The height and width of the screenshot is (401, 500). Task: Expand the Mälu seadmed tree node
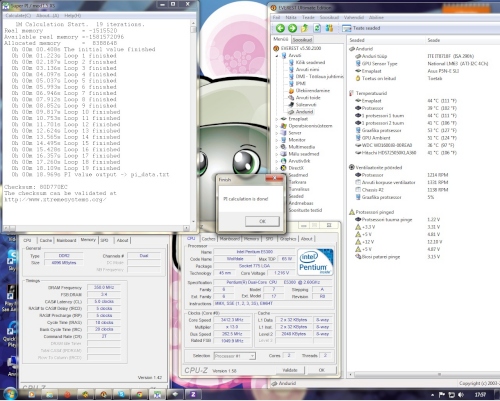click(277, 154)
